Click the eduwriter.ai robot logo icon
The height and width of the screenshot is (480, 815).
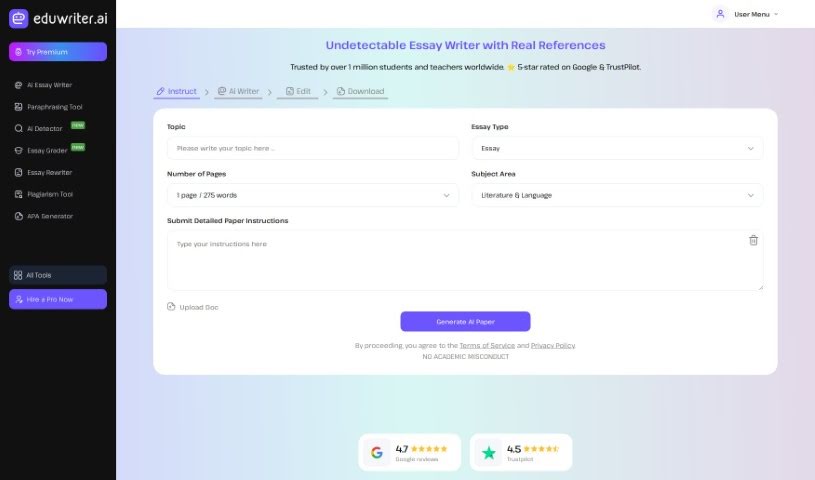[x=19, y=19]
